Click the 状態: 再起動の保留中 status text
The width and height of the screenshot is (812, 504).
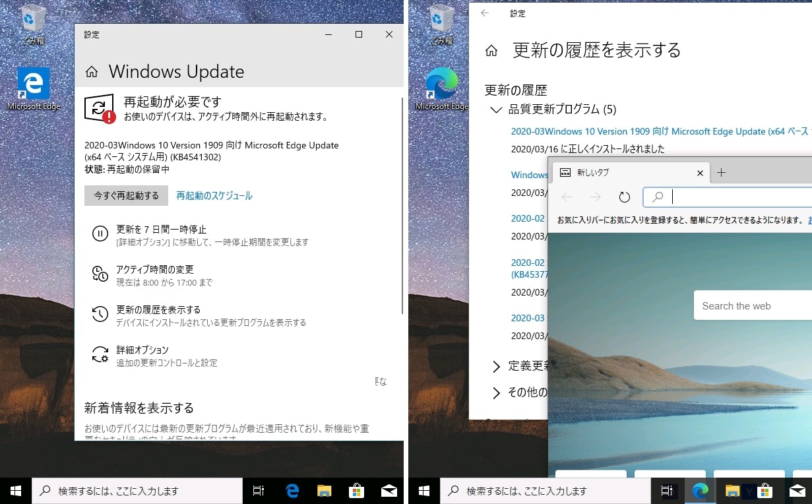(x=127, y=170)
